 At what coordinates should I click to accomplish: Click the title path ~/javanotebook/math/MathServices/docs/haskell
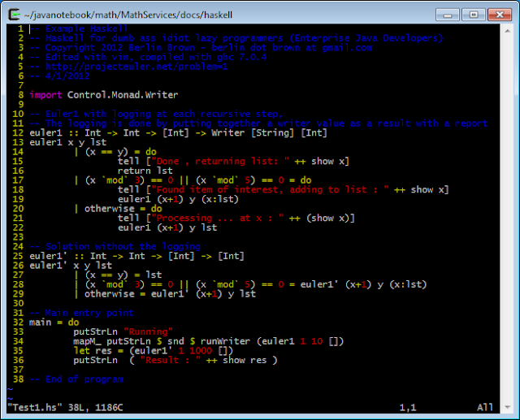click(128, 15)
